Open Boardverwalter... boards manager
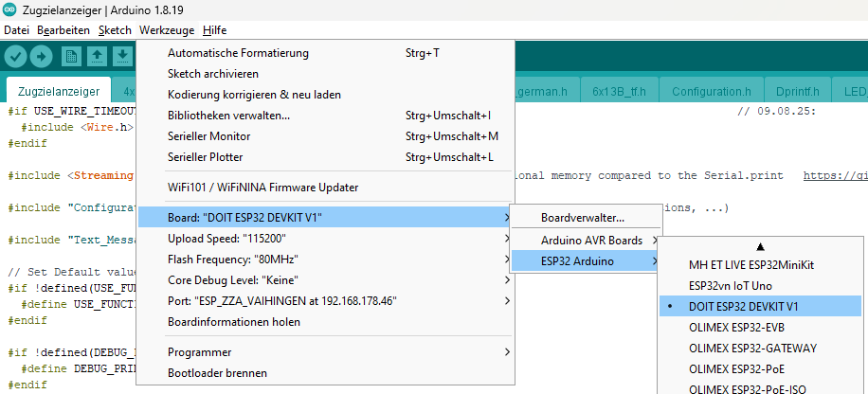This screenshot has height=394, width=868. tap(582, 218)
